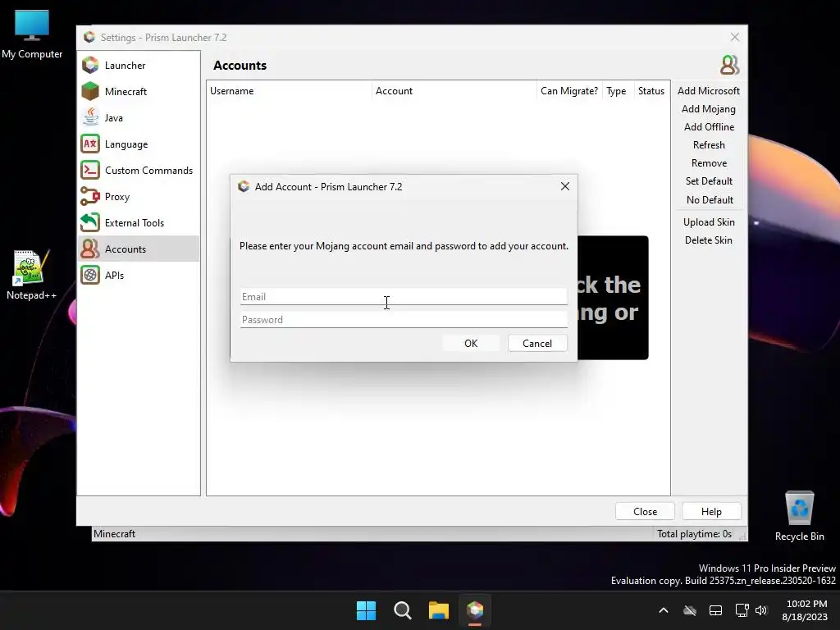Select the External Tools label
The image size is (840, 630).
(x=135, y=223)
